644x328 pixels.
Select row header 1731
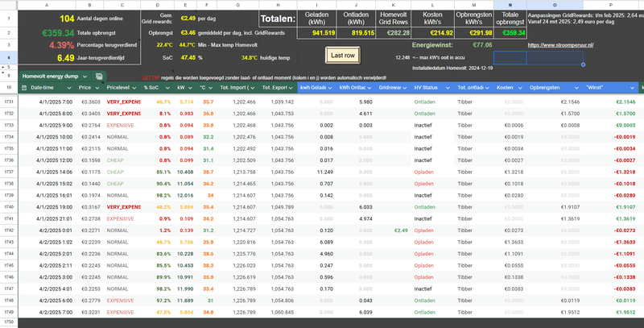[9, 102]
